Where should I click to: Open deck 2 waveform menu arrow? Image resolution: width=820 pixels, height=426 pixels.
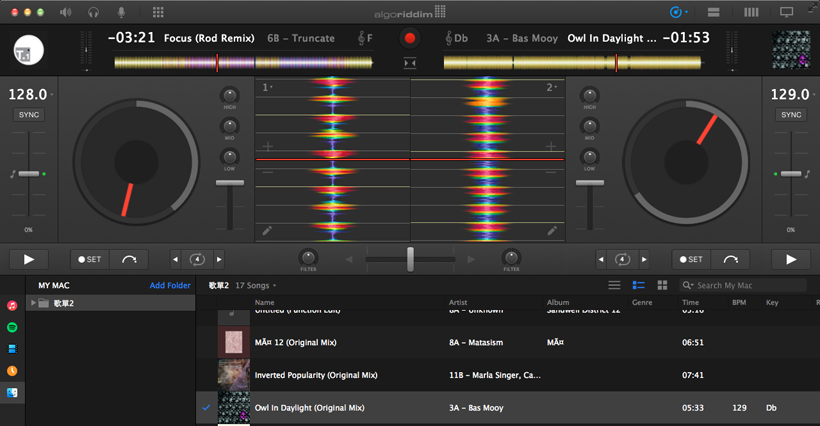[x=552, y=87]
